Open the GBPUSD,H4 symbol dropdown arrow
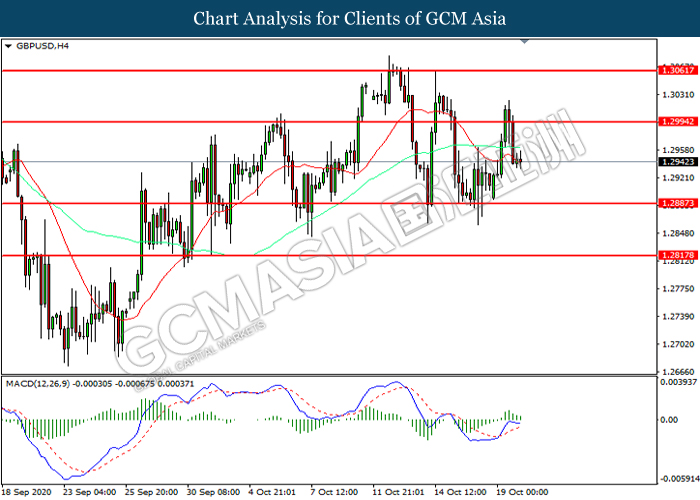This screenshot has height=500, width=700. 8,46
